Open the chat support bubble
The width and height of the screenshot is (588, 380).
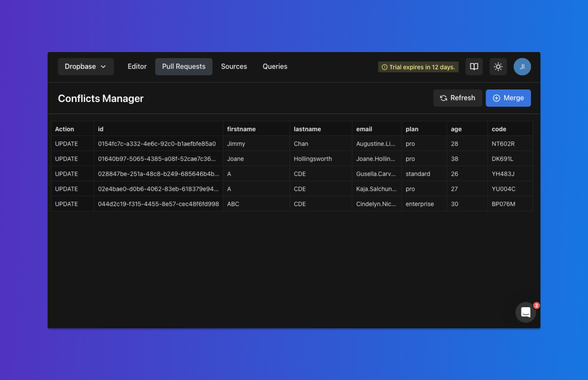click(x=525, y=312)
